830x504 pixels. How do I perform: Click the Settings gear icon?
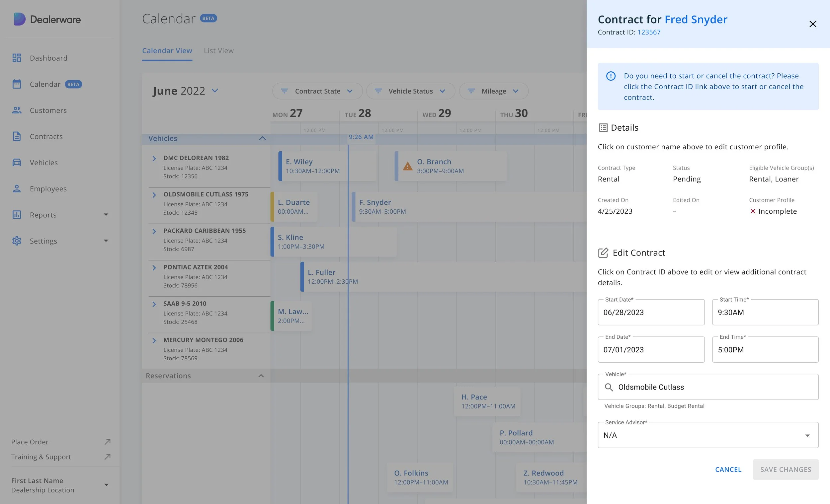click(x=17, y=241)
